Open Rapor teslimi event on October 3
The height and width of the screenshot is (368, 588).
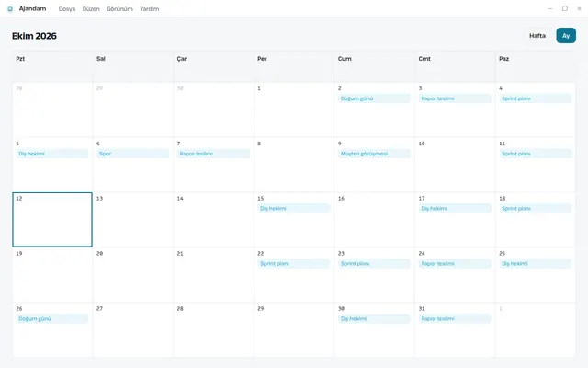point(455,98)
